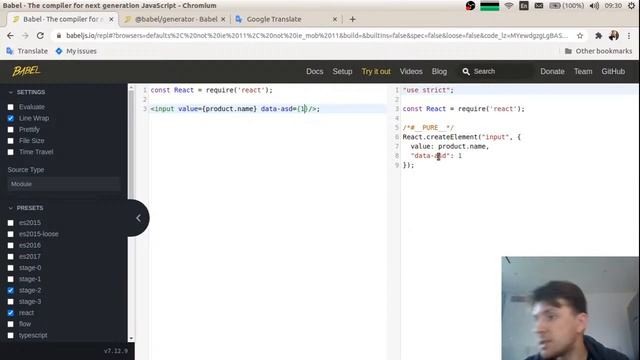Screen dimensions: 640x360
Task: Open Videos in the Babel navbar
Action: tap(411, 71)
